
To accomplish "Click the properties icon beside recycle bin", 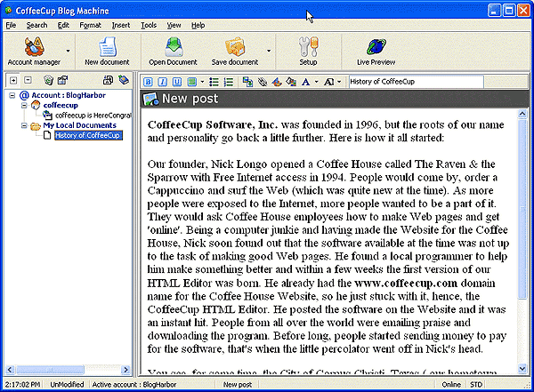I will [x=62, y=80].
